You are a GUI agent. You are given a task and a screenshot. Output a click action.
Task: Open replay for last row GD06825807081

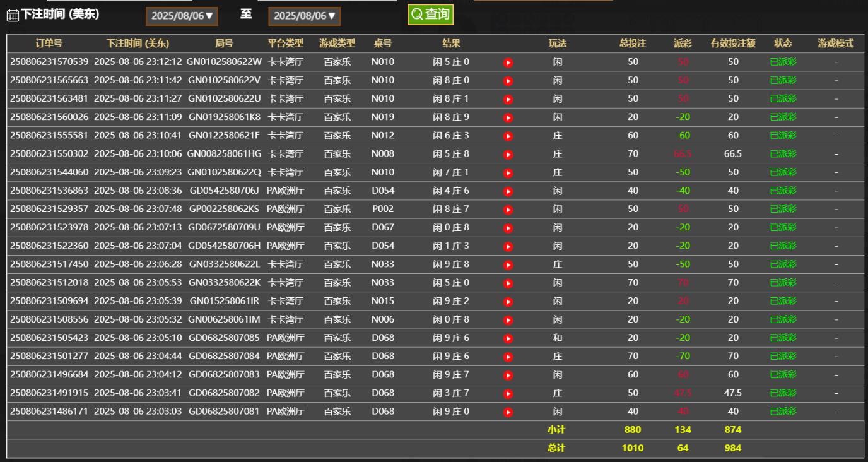tap(508, 412)
